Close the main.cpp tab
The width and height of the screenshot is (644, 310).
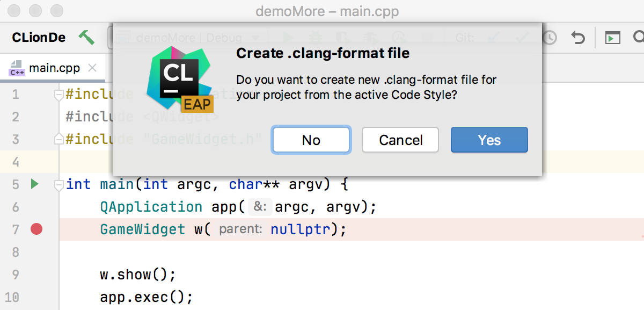pos(92,68)
